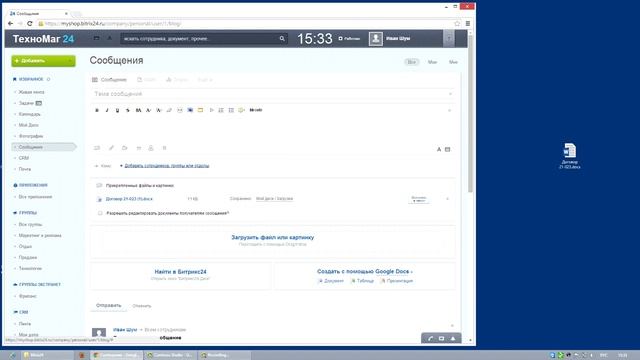640x360 pixels.
Task: Apply bold formatting in message editor
Action: pyautogui.click(x=97, y=110)
